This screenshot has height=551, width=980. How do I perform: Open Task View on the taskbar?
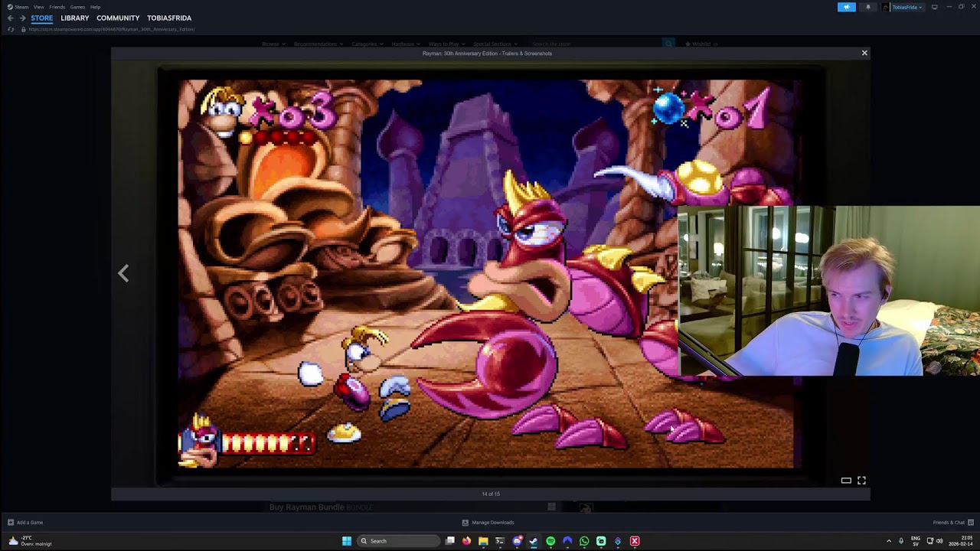pos(450,541)
